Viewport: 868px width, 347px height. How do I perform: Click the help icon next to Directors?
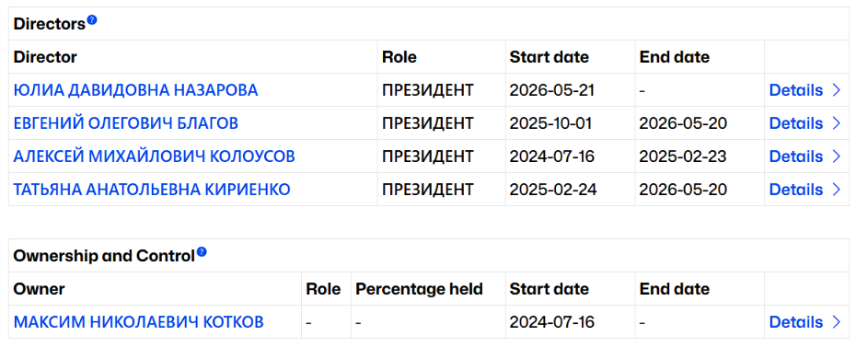point(92,20)
